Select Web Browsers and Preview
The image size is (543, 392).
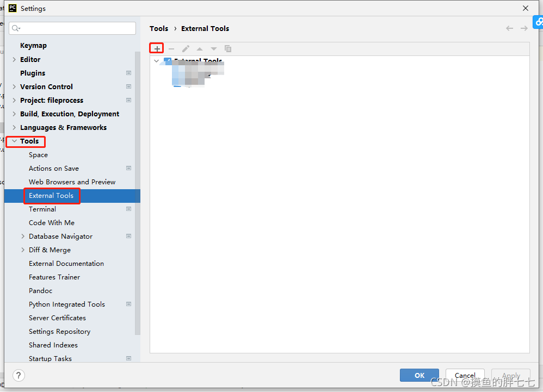pyautogui.click(x=72, y=182)
